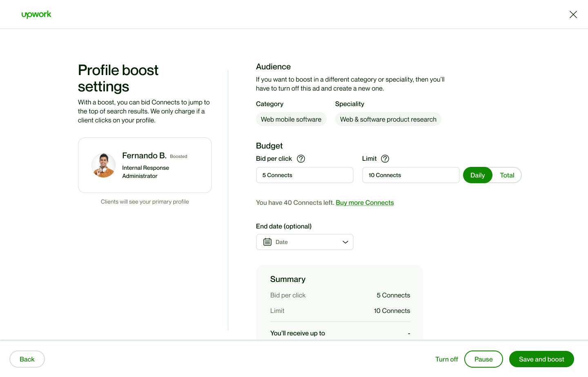Click Web & software product research chip
The height and width of the screenshot is (377, 588).
[388, 119]
